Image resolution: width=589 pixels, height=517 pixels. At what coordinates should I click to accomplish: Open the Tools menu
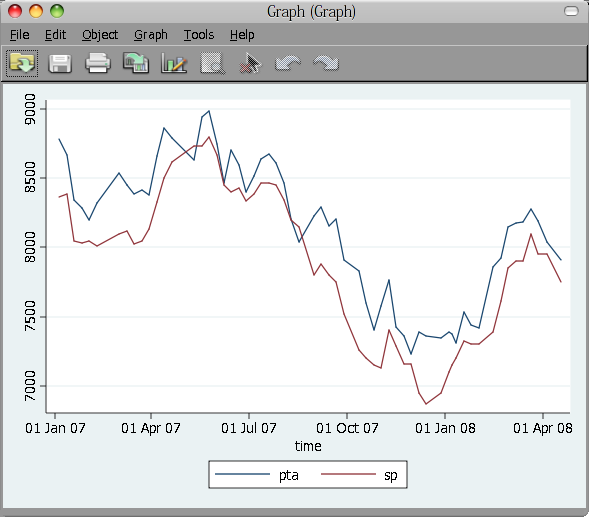click(199, 35)
